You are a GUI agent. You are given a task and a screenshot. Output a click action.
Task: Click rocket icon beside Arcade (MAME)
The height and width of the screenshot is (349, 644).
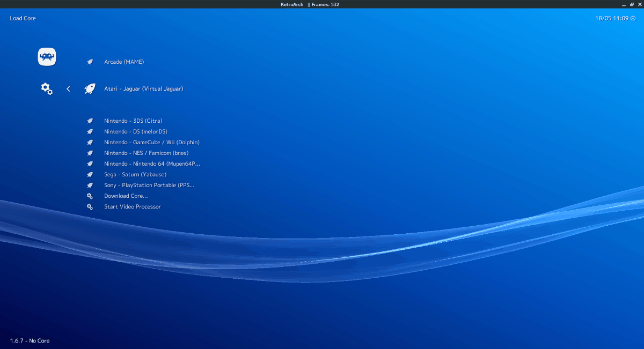click(90, 62)
